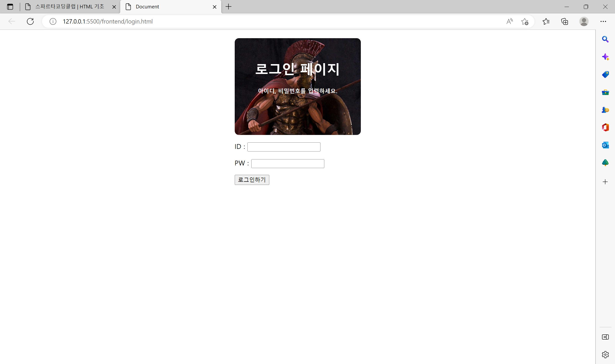Screen dimensions: 615x364
Task: Switch to the 스파르타코딩클럽 HTML 기초 tab
Action: [x=70, y=7]
